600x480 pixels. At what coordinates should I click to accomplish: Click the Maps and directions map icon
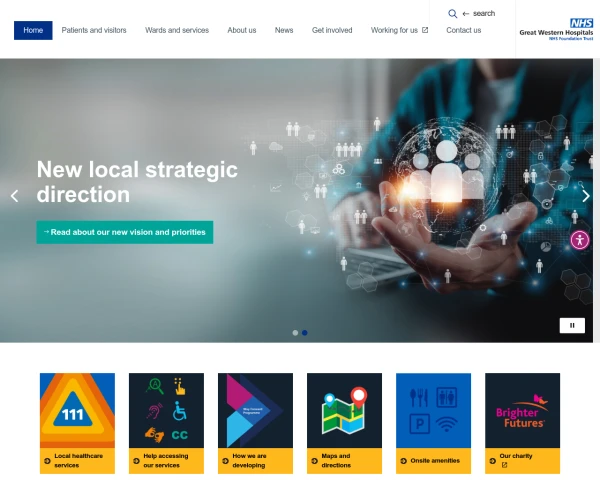344,411
